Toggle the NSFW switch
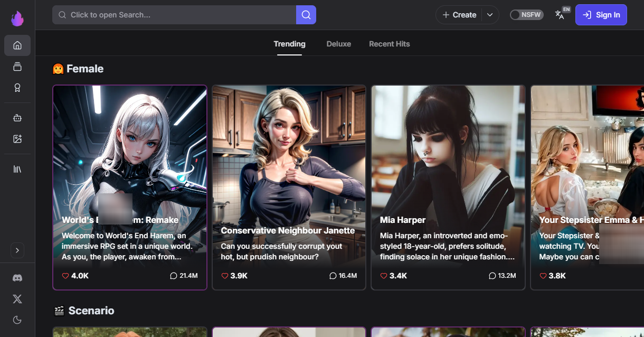The image size is (644, 337). click(526, 15)
